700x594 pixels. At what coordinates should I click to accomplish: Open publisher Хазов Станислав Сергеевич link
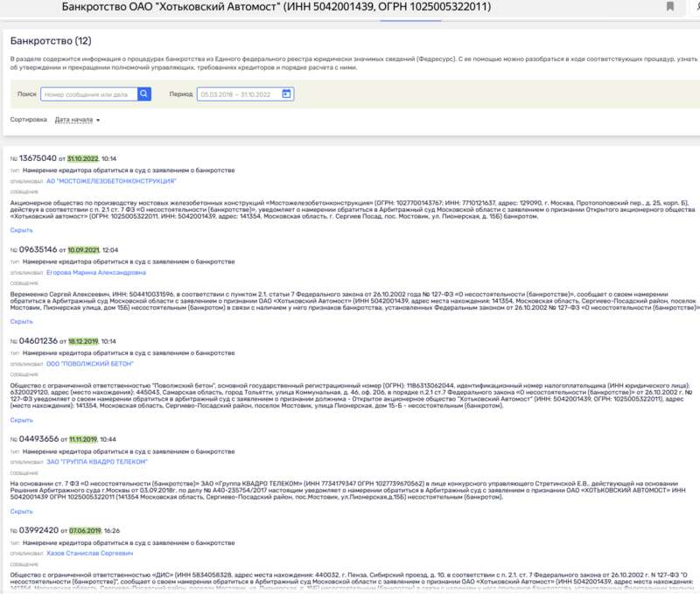pyautogui.click(x=90, y=554)
